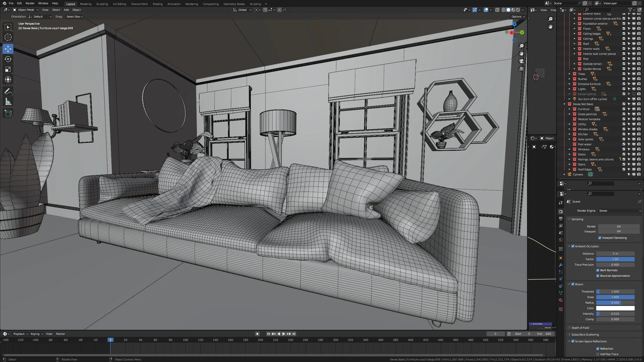644x362 pixels.
Task: Collapse the Bloom section
Action: (569, 284)
